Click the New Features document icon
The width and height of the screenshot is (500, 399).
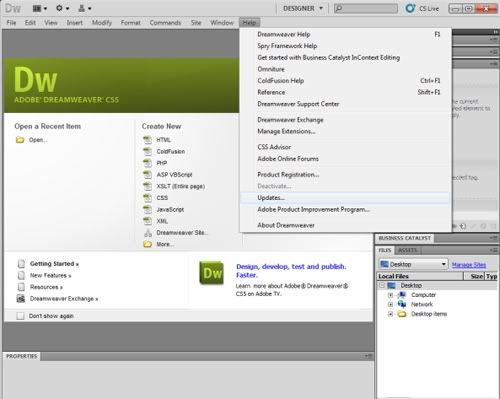(21, 275)
